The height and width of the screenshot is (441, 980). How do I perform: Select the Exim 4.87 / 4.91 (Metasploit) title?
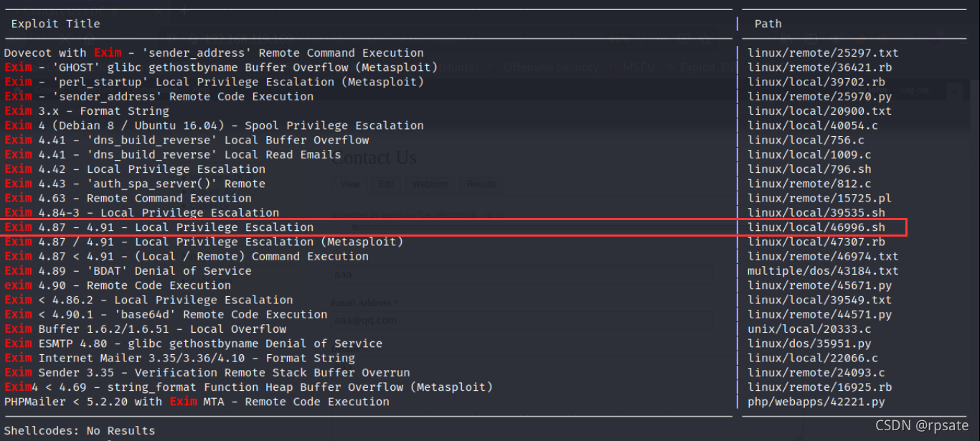click(x=204, y=242)
